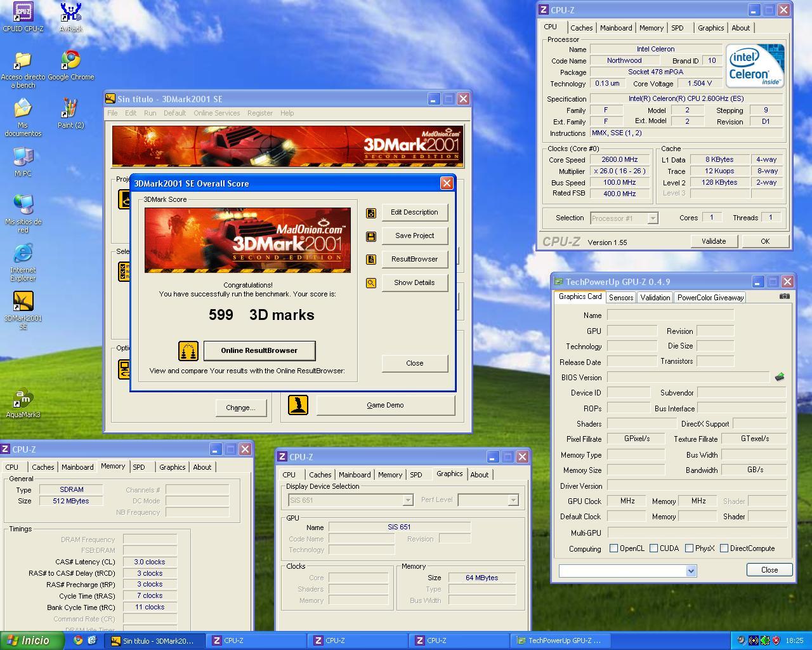
Task: Open the Help menu in 3DMark2001 SE
Action: pos(287,113)
